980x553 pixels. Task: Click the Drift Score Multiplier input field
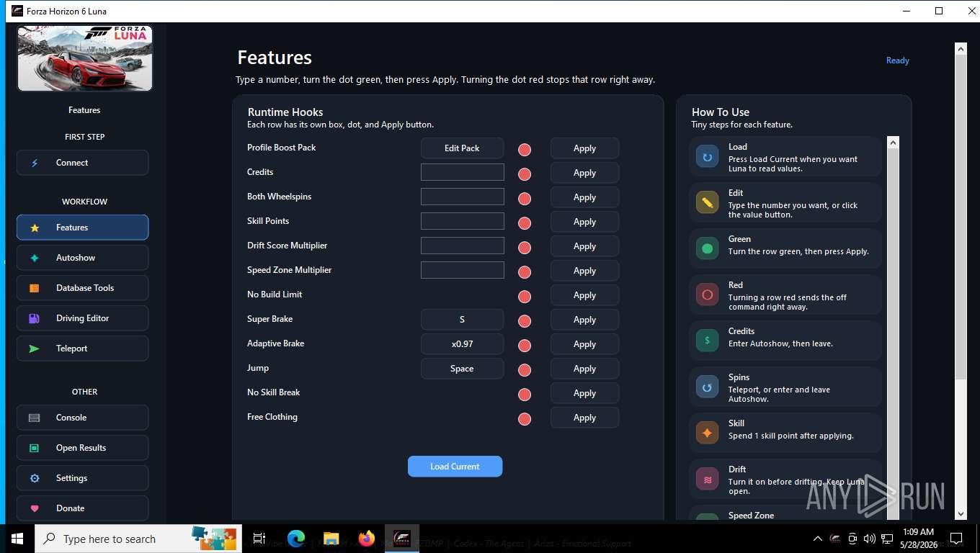pyautogui.click(x=463, y=246)
